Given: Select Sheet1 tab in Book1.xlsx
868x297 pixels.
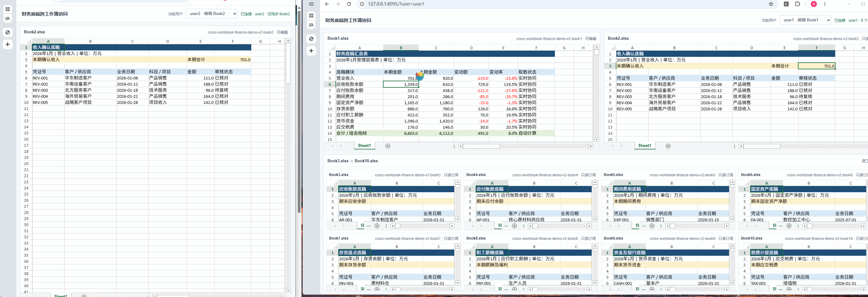Looking at the screenshot, I should [x=364, y=146].
